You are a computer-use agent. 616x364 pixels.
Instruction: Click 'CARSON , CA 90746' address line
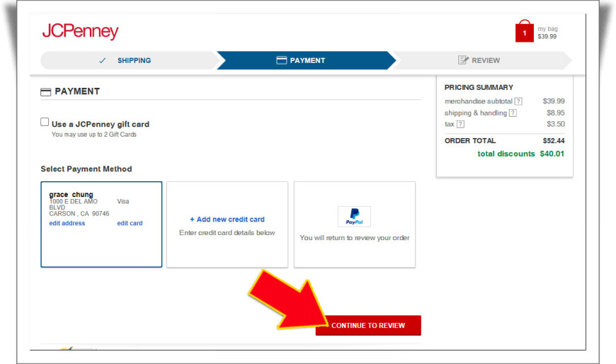click(79, 213)
